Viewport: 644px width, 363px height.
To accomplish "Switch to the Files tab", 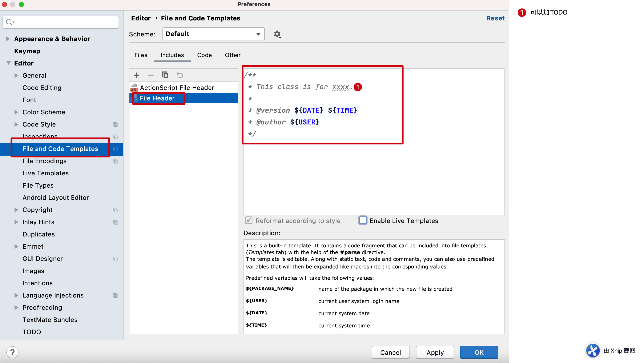I will 141,55.
